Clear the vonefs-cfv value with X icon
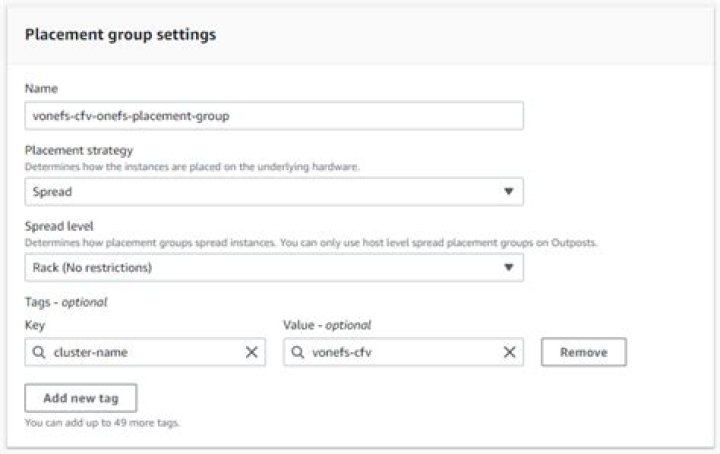 point(509,352)
